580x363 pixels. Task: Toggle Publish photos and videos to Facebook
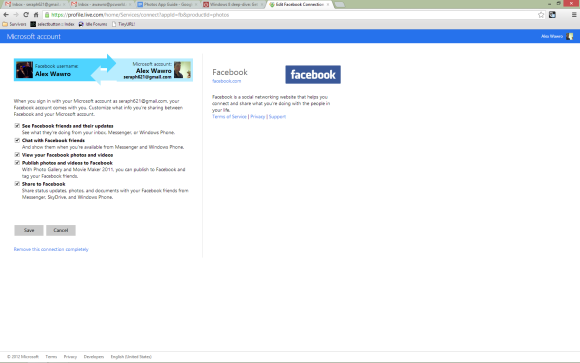(17, 163)
